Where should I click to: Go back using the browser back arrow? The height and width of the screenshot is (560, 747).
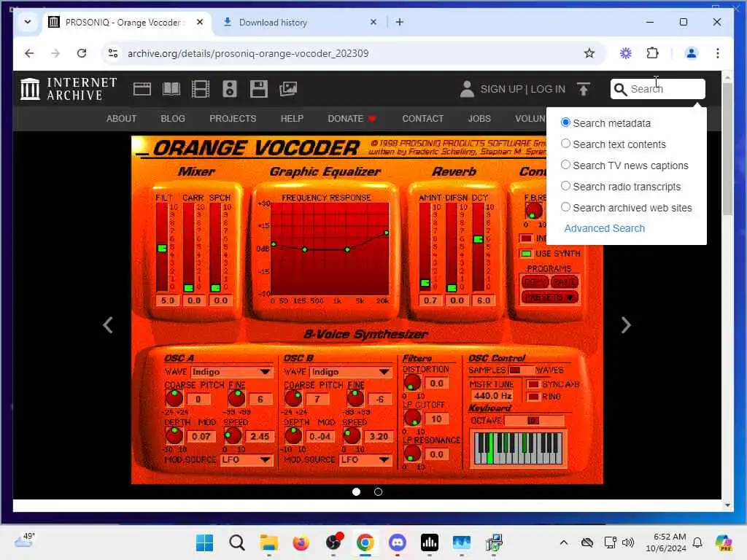point(29,53)
